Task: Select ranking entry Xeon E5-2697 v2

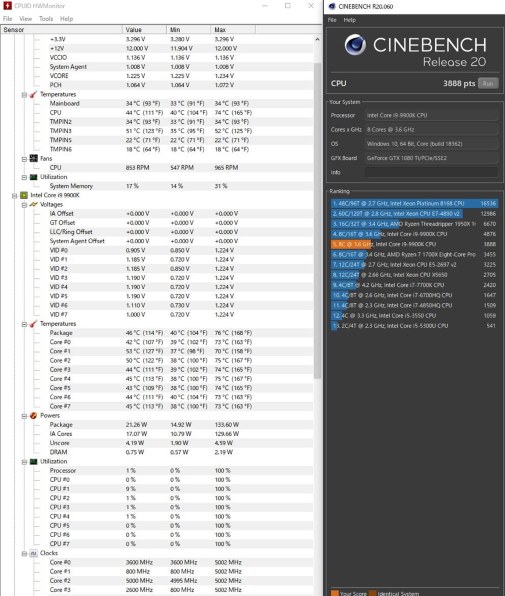Action: coord(414,265)
